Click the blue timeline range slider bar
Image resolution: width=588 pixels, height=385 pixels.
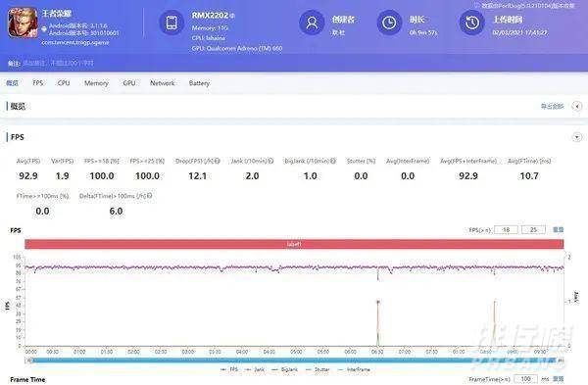coord(294,361)
